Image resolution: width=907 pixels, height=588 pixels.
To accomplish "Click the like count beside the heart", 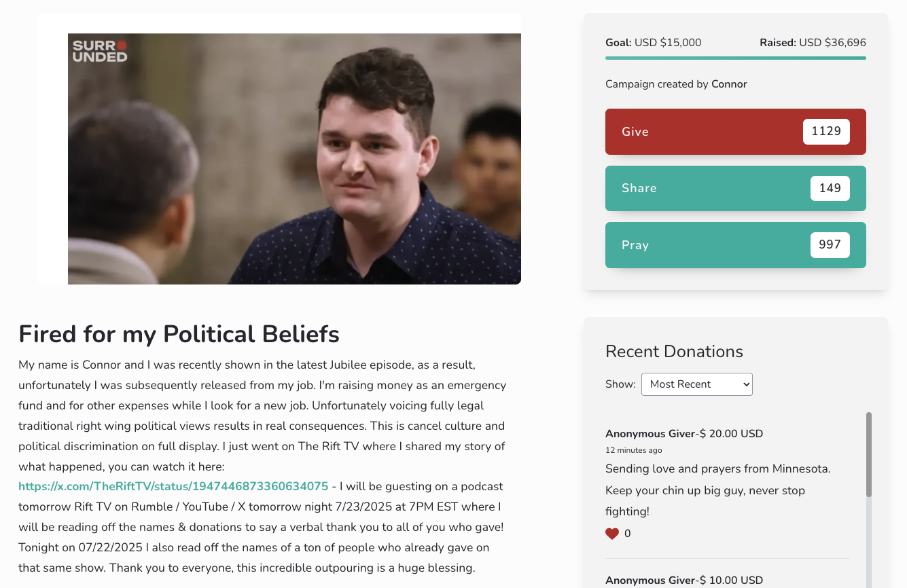I will pyautogui.click(x=627, y=534).
